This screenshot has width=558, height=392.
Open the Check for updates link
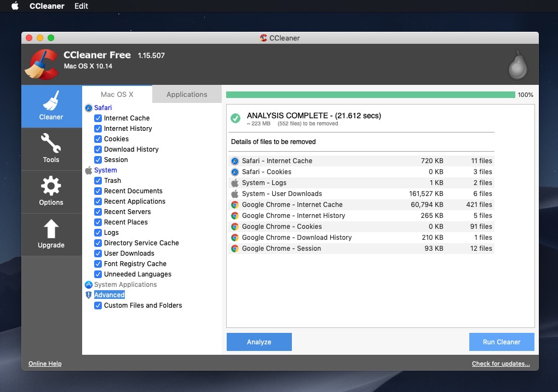click(x=500, y=363)
